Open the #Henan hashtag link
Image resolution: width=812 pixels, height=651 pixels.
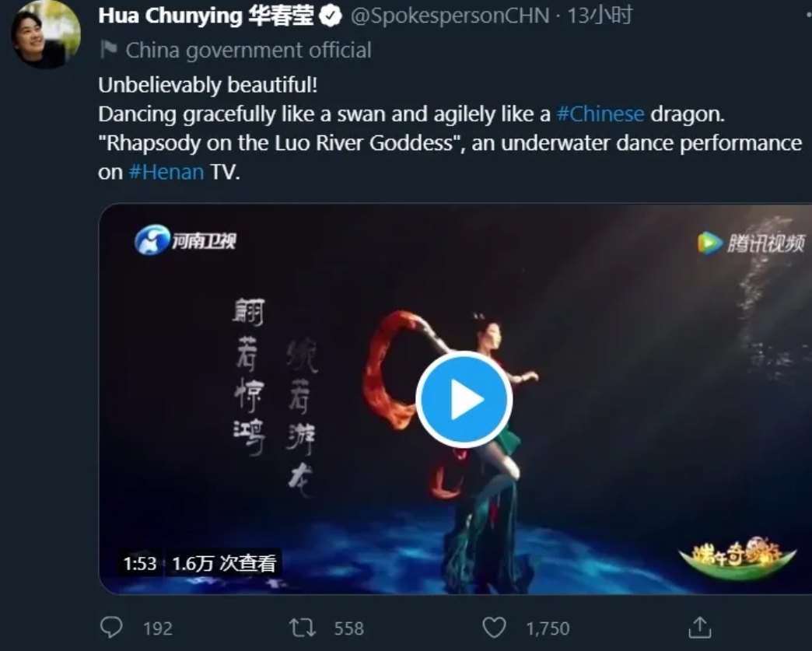166,172
